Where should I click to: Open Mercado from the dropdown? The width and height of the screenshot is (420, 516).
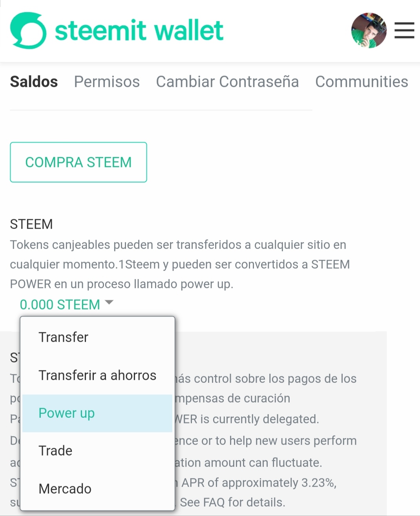point(65,489)
